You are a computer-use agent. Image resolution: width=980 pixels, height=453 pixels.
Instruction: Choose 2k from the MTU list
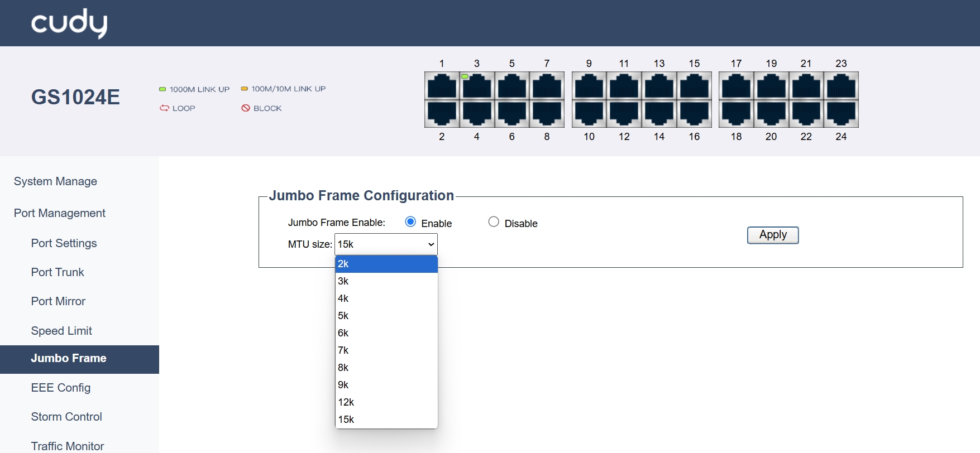point(386,264)
